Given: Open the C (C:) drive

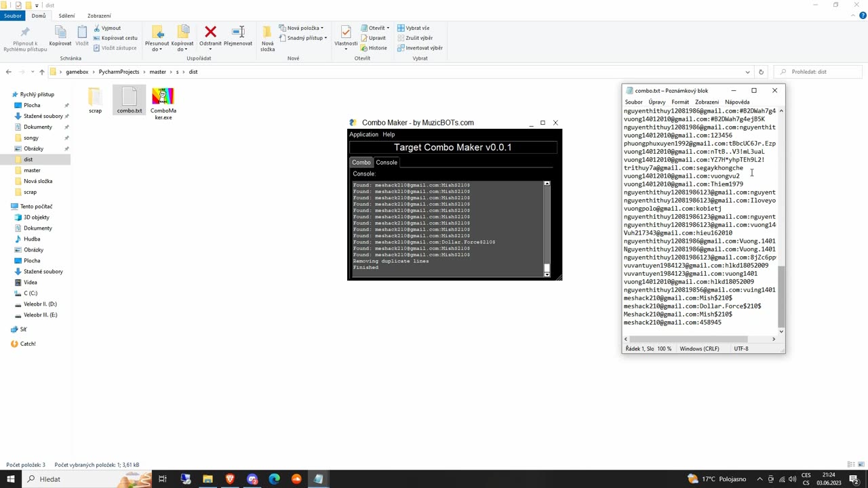Looking at the screenshot, I should [x=31, y=293].
